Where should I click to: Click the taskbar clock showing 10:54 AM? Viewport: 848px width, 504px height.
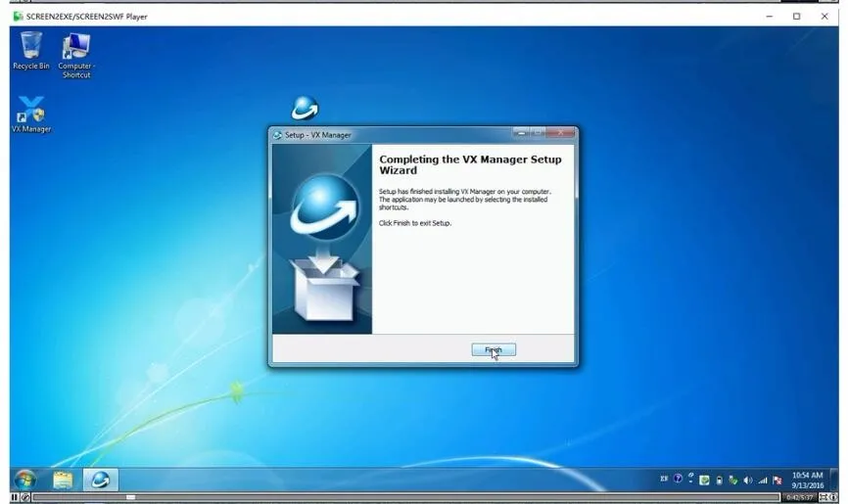807,481
